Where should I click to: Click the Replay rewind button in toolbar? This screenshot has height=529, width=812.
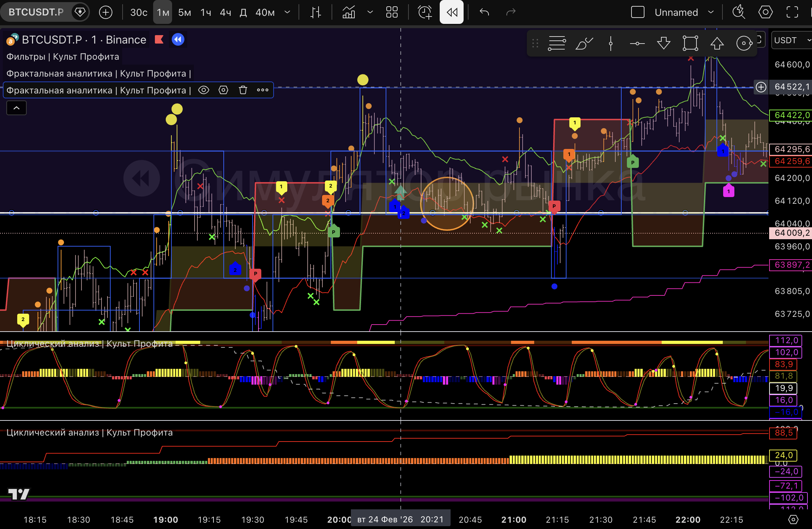(451, 12)
